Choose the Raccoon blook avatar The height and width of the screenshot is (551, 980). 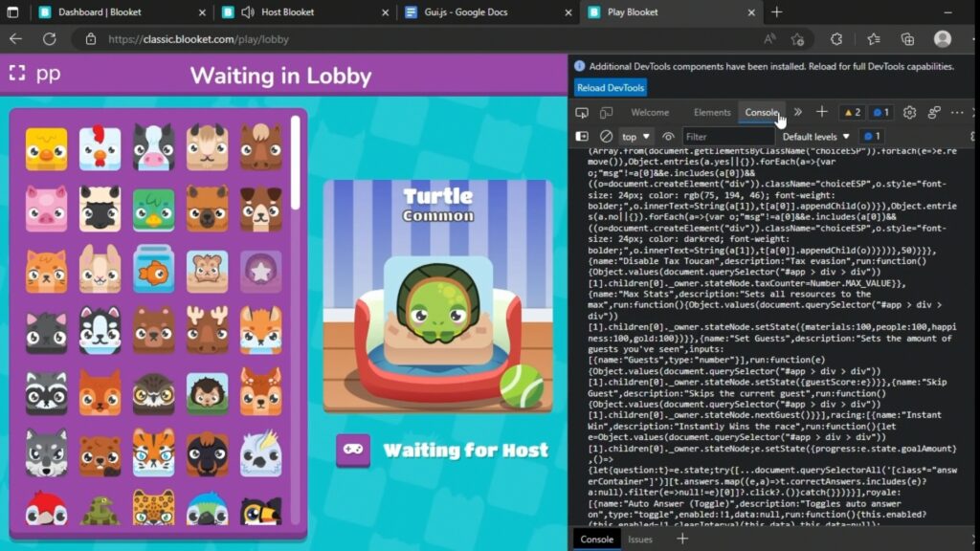46,392
